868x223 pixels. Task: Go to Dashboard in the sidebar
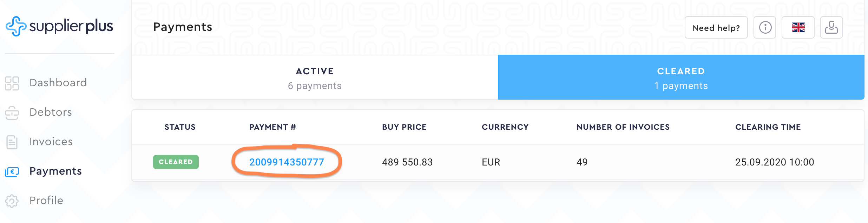point(58,83)
